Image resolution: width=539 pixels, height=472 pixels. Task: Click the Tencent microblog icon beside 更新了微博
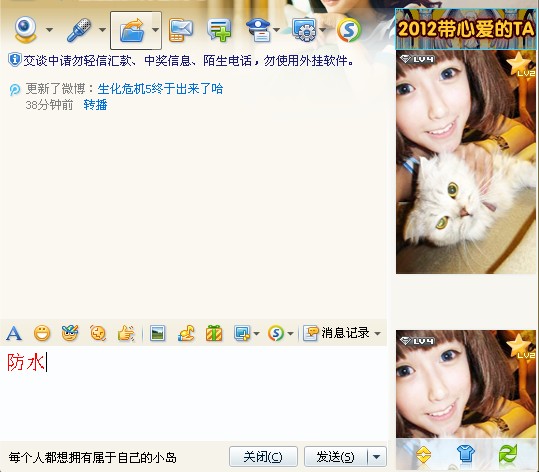15,90
